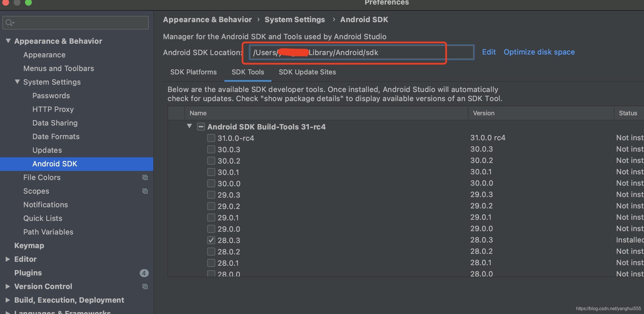Collapse the Appearance & Behavior section
The image size is (644, 314).
point(8,41)
